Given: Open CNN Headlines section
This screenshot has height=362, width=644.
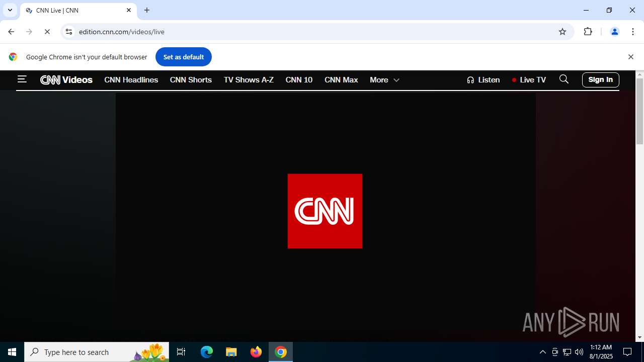Looking at the screenshot, I should pos(131,80).
